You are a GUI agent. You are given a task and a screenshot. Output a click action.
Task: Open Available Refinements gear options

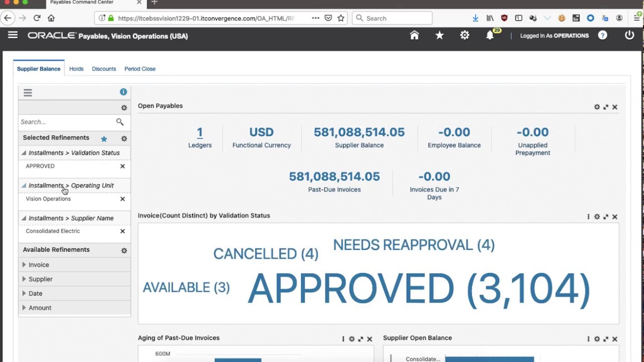(124, 250)
